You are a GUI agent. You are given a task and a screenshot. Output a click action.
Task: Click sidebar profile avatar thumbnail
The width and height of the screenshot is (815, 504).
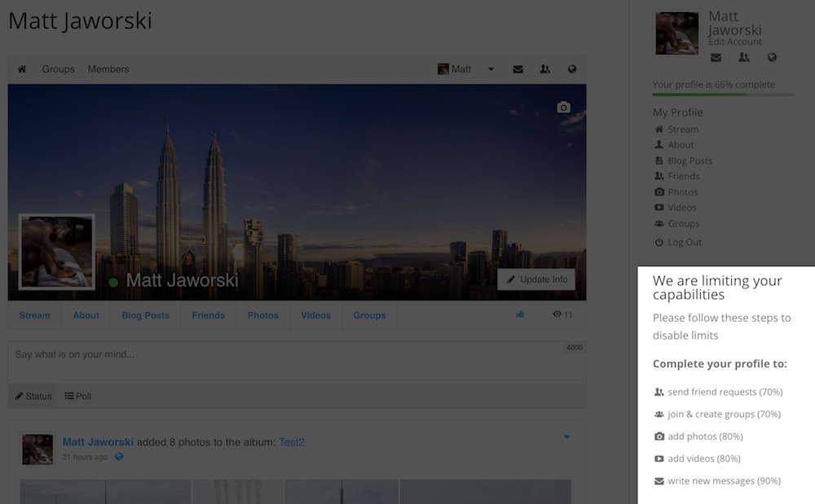(x=676, y=33)
